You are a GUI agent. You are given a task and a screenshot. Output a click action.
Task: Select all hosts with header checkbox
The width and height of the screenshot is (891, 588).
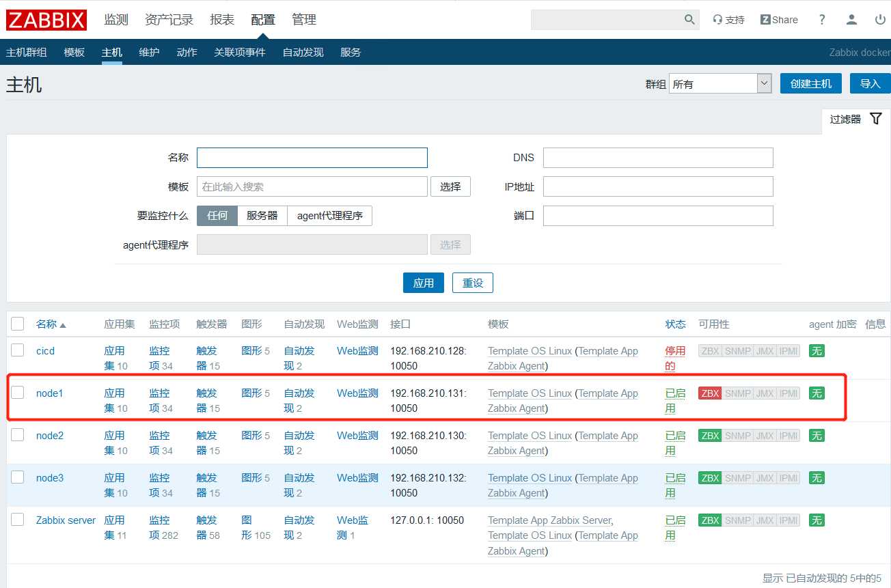tap(18, 324)
